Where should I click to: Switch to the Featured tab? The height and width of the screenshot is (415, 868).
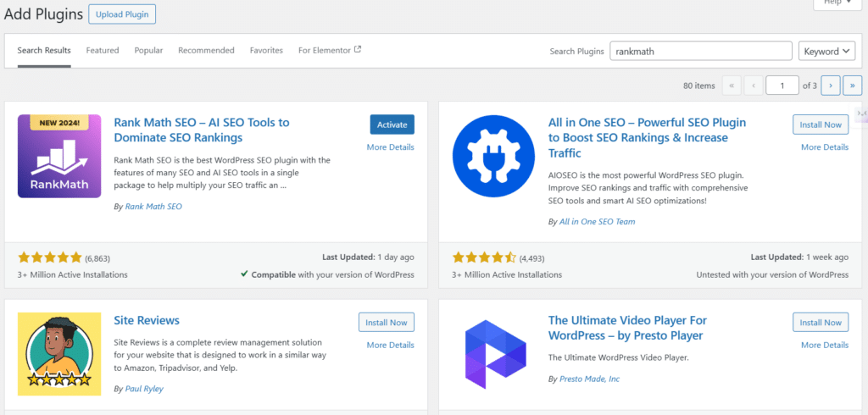pyautogui.click(x=103, y=50)
